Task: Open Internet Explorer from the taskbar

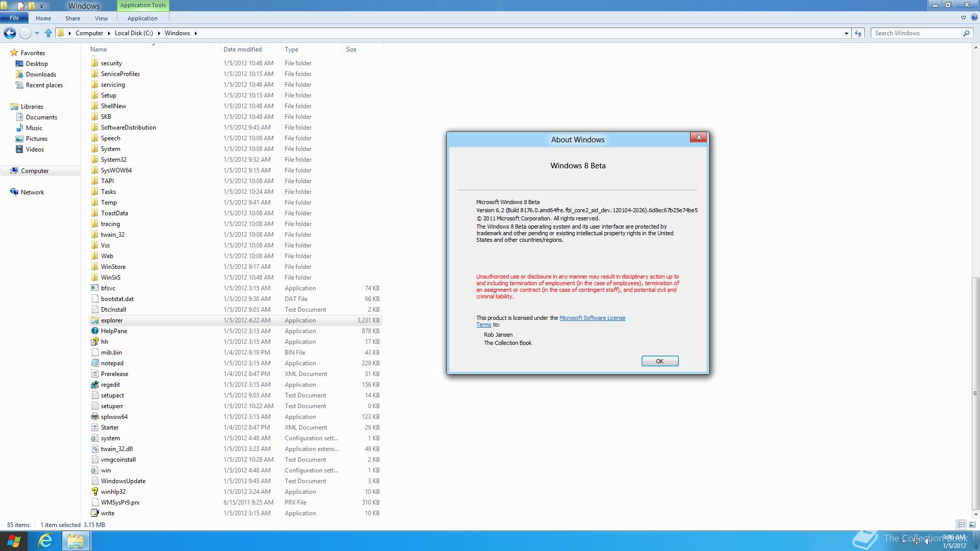Action: point(45,541)
